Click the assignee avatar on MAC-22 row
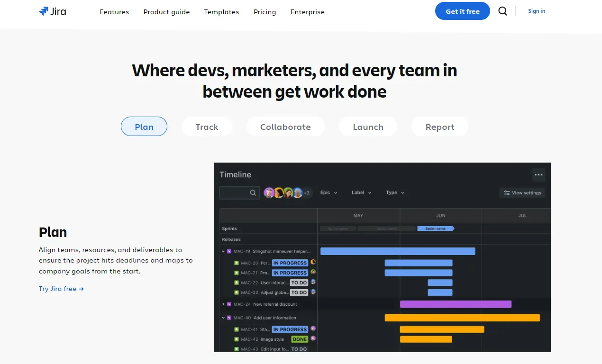The width and height of the screenshot is (602, 364). click(313, 282)
